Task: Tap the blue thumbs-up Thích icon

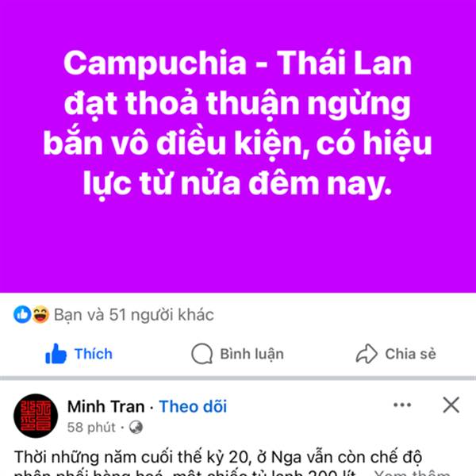Action: tap(56, 354)
